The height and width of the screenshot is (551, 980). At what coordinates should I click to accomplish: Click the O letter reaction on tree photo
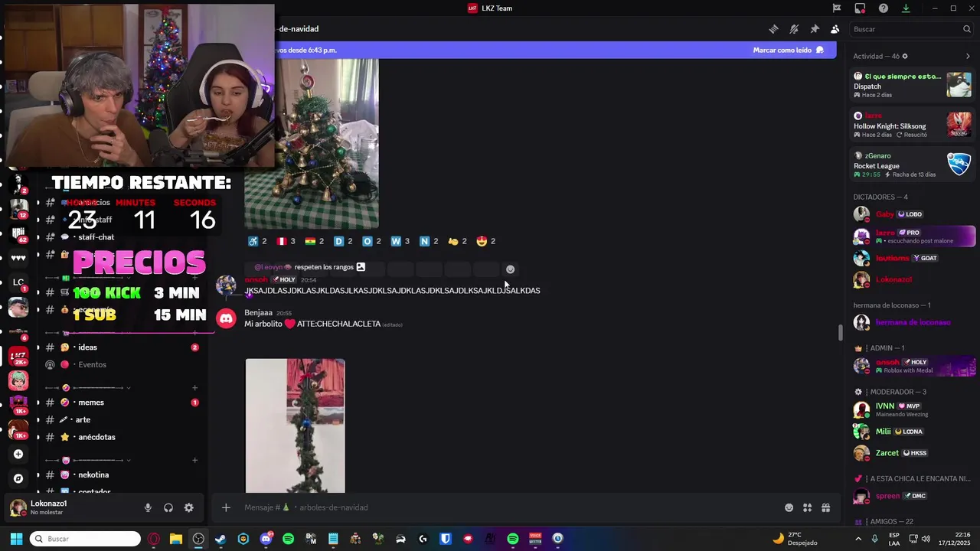click(371, 241)
